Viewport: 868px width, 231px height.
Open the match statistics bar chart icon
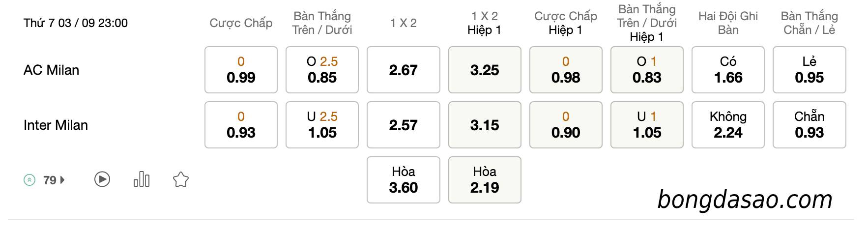tap(142, 179)
